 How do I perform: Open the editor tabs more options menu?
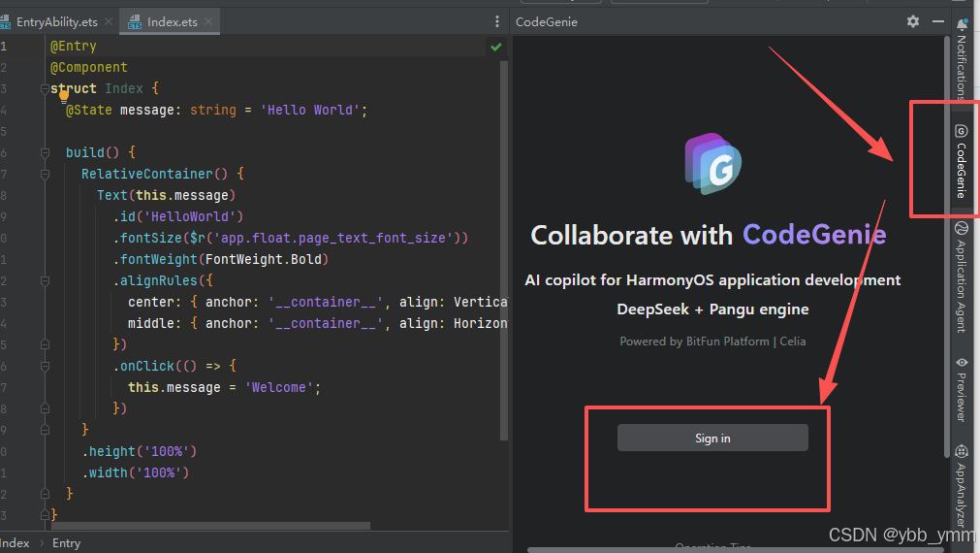(x=497, y=22)
